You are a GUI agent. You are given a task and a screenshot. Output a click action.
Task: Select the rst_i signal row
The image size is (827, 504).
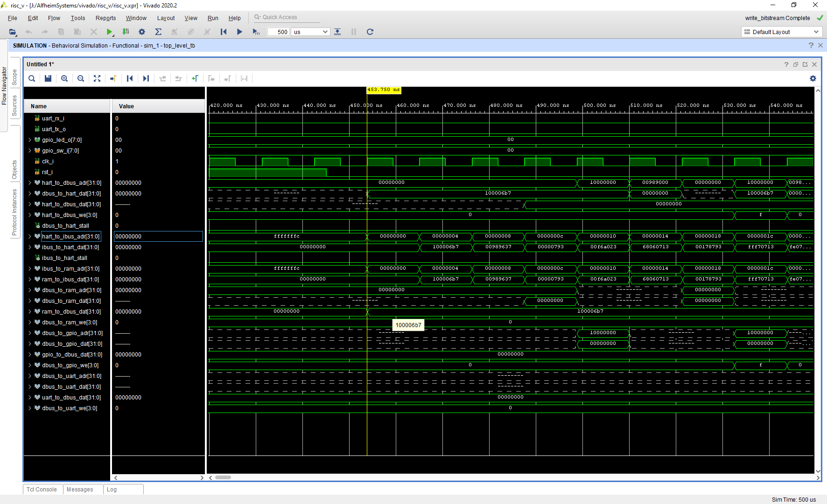pos(67,172)
